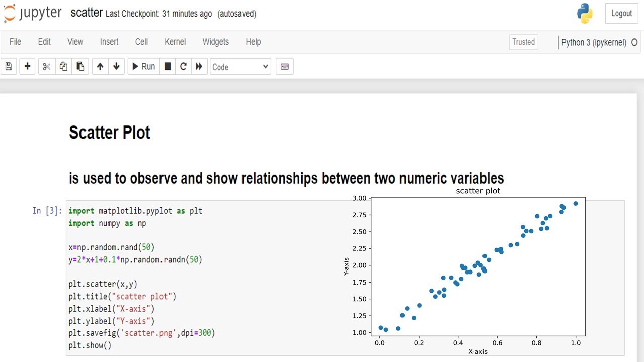
Task: Restart the kernel icon
Action: (184, 66)
